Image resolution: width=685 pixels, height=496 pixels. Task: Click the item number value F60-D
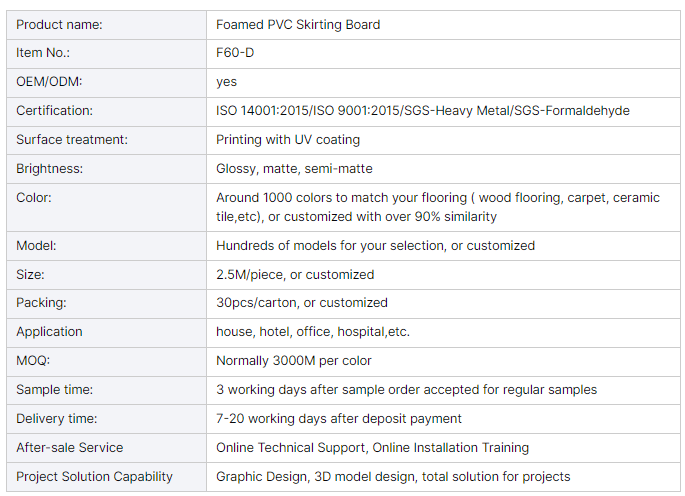(235, 53)
